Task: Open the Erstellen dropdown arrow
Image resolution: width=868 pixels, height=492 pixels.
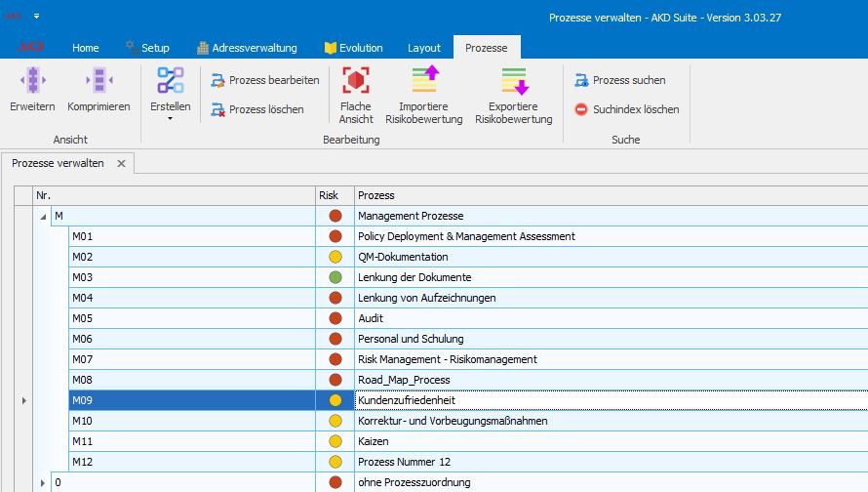Action: point(170,118)
